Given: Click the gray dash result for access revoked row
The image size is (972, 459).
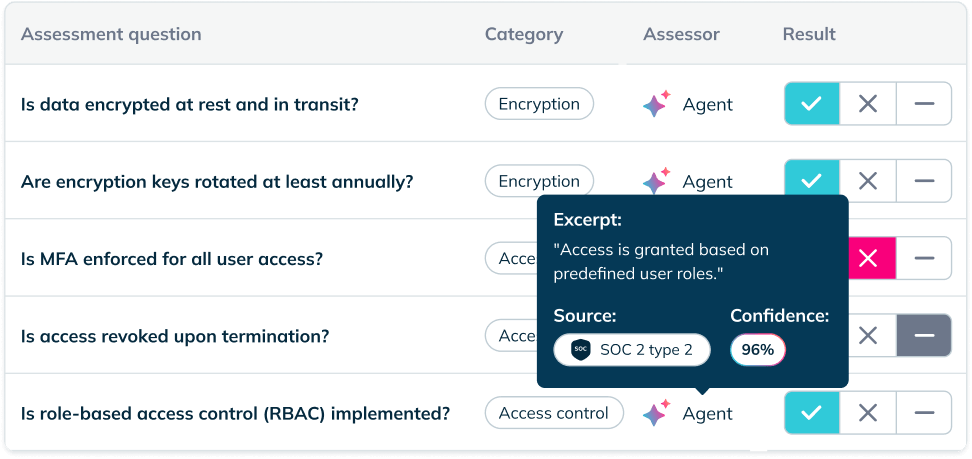Looking at the screenshot, I should 924,336.
